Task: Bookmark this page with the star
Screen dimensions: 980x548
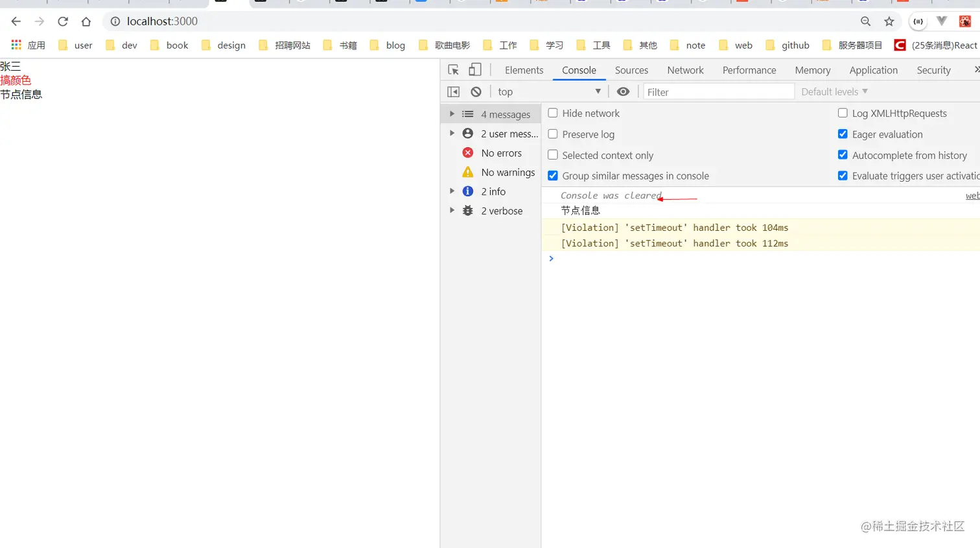Action: (x=889, y=21)
